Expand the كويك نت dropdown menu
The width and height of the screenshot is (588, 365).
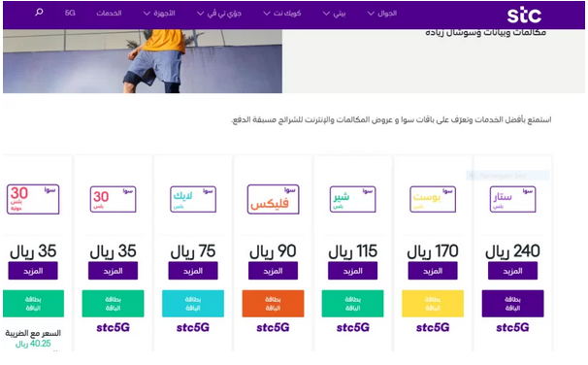[282, 14]
